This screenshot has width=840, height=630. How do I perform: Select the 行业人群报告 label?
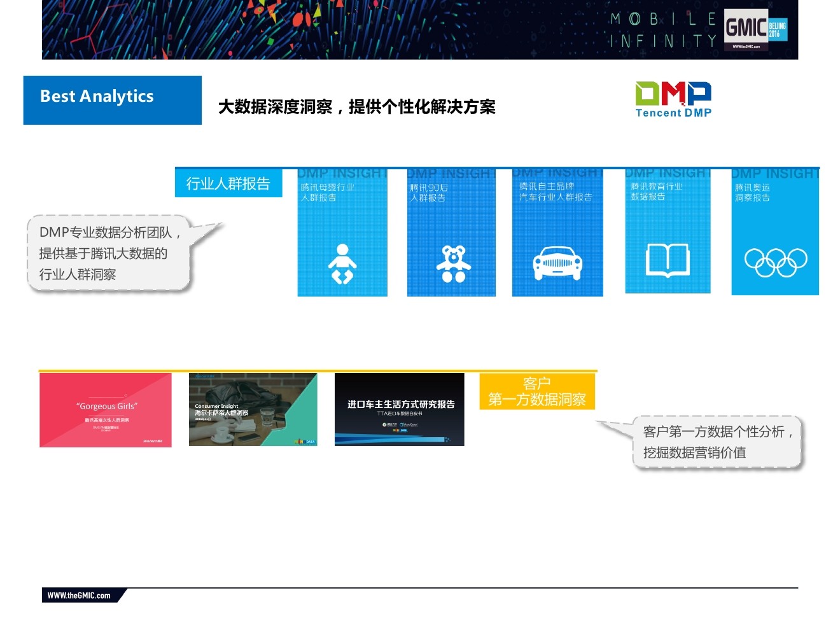tap(228, 183)
